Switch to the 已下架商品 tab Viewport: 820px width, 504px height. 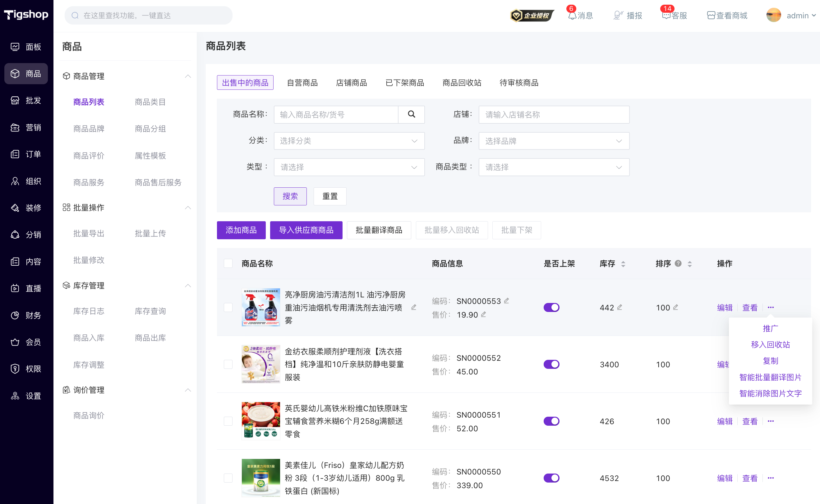click(x=404, y=83)
